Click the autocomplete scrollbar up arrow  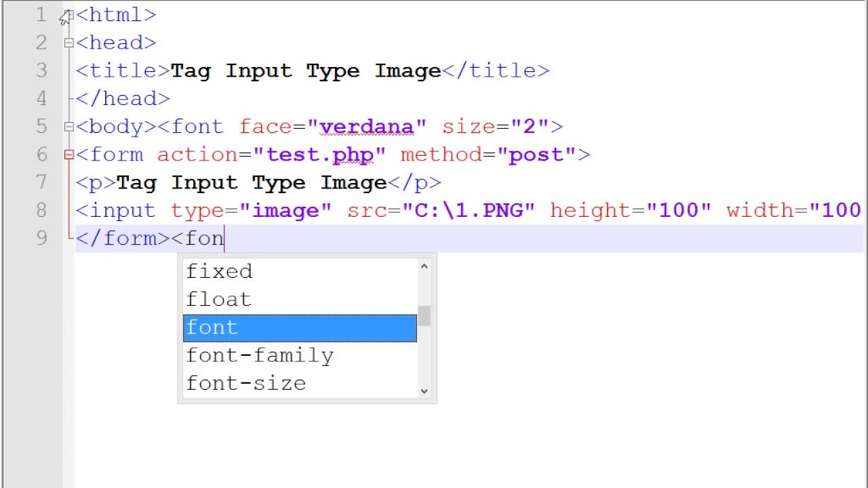pos(425,266)
